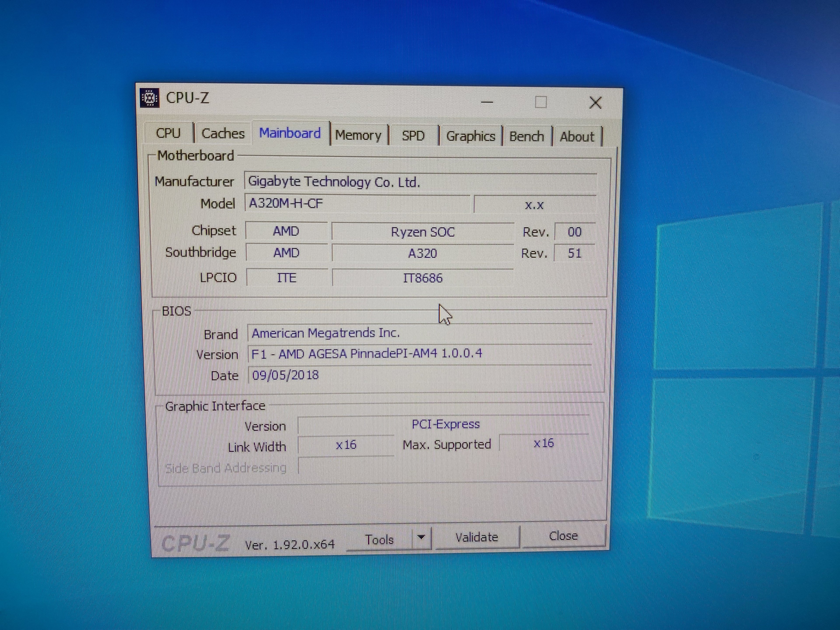840x630 pixels.
Task: Switch to the CPU tab
Action: (168, 133)
